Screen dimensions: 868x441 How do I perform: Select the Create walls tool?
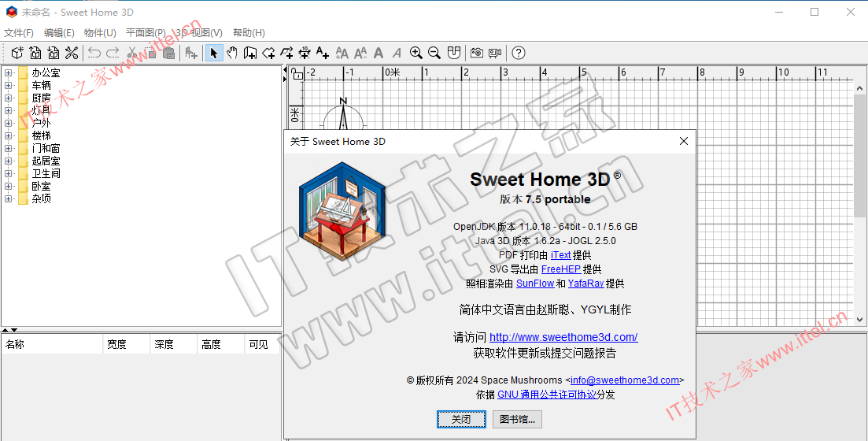coord(250,53)
